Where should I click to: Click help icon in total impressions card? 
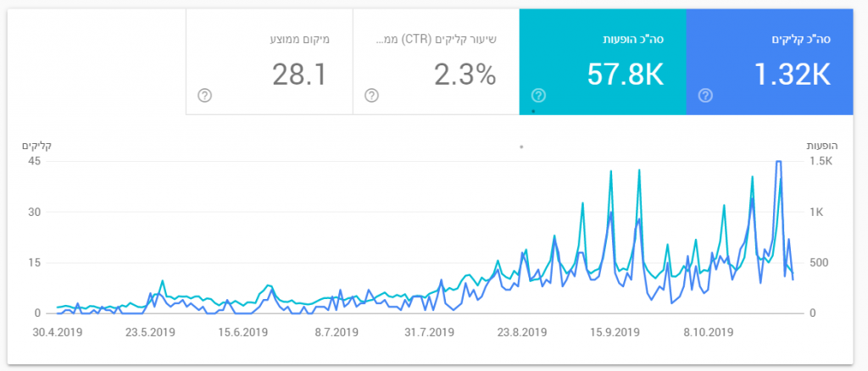pyautogui.click(x=537, y=95)
